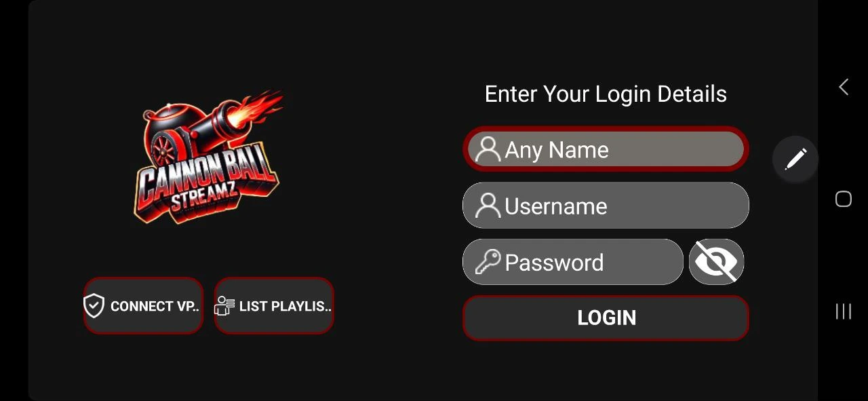868x401 pixels.
Task: Tap the playlist user icon on List Playlist
Action: pyautogui.click(x=224, y=306)
